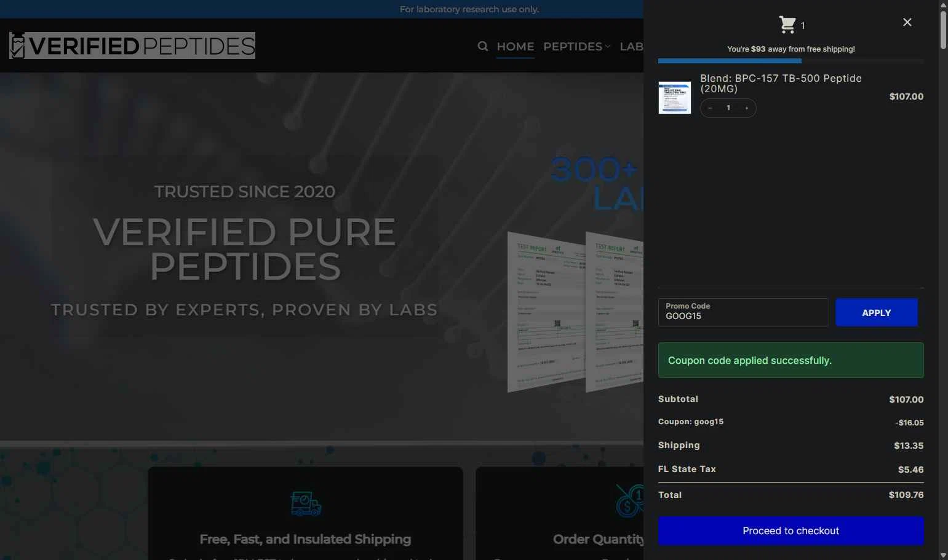This screenshot has height=560, width=948.
Task: Apply the promo code
Action: (877, 312)
